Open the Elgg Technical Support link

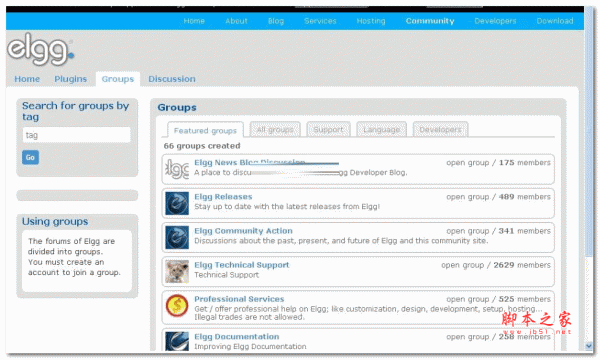coord(241,265)
